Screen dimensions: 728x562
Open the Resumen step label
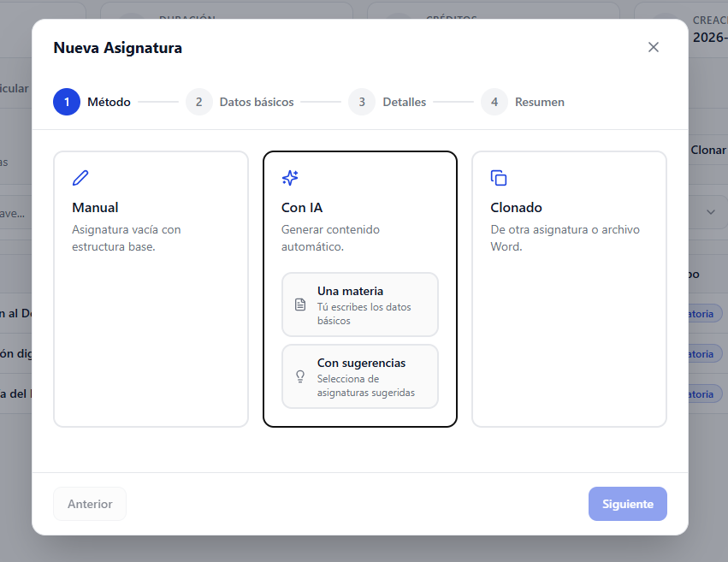(539, 102)
